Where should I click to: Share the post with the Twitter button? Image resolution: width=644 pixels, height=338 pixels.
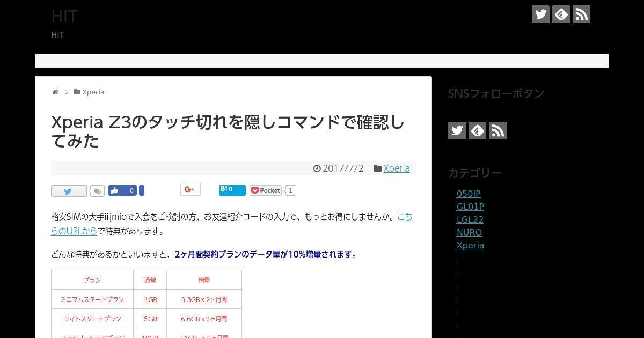pos(69,191)
